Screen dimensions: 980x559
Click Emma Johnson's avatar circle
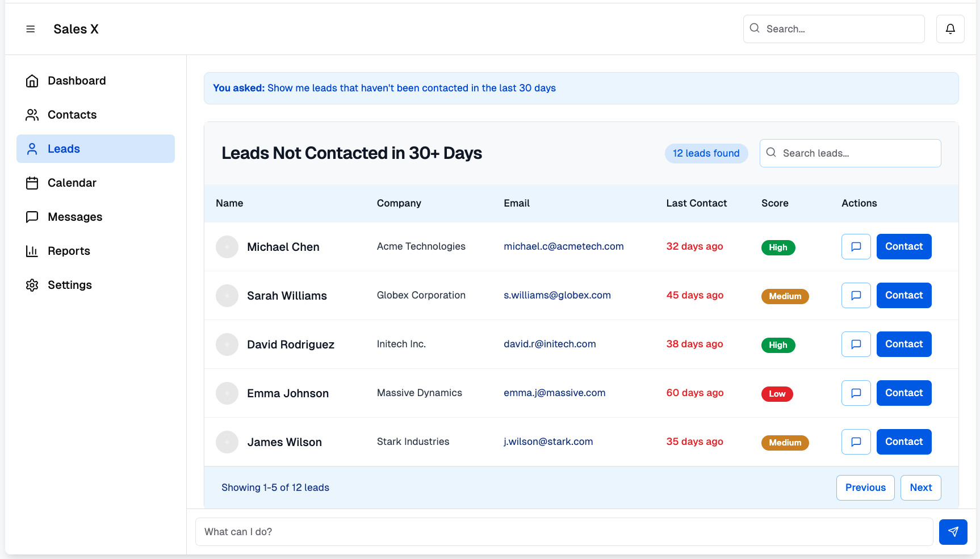pos(227,393)
